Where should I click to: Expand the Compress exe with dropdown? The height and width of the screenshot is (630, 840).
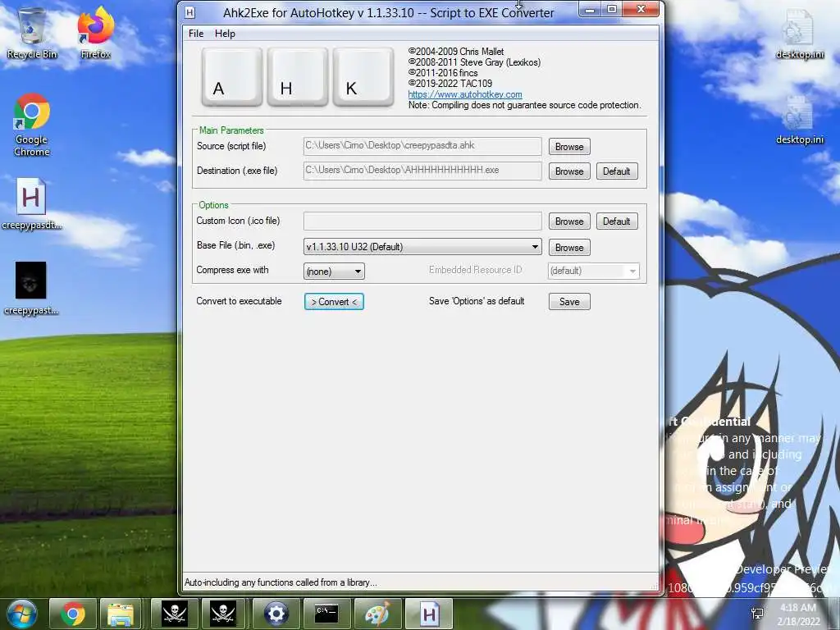[x=334, y=271]
